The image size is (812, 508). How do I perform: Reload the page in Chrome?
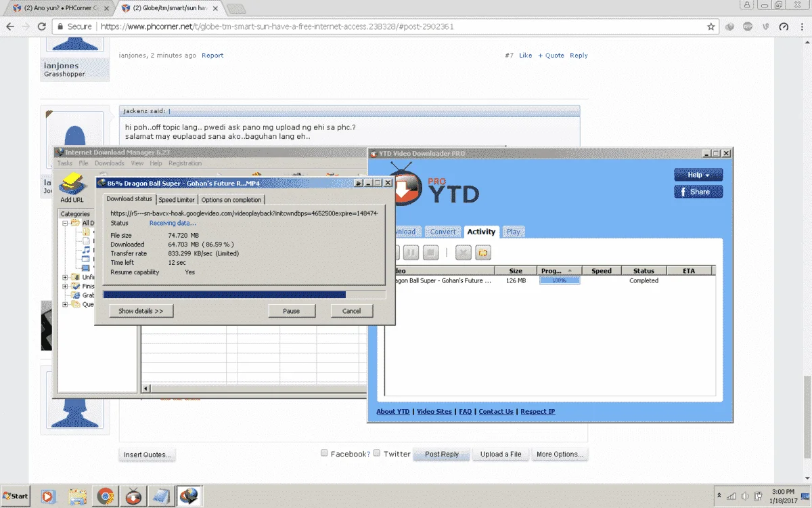42,26
